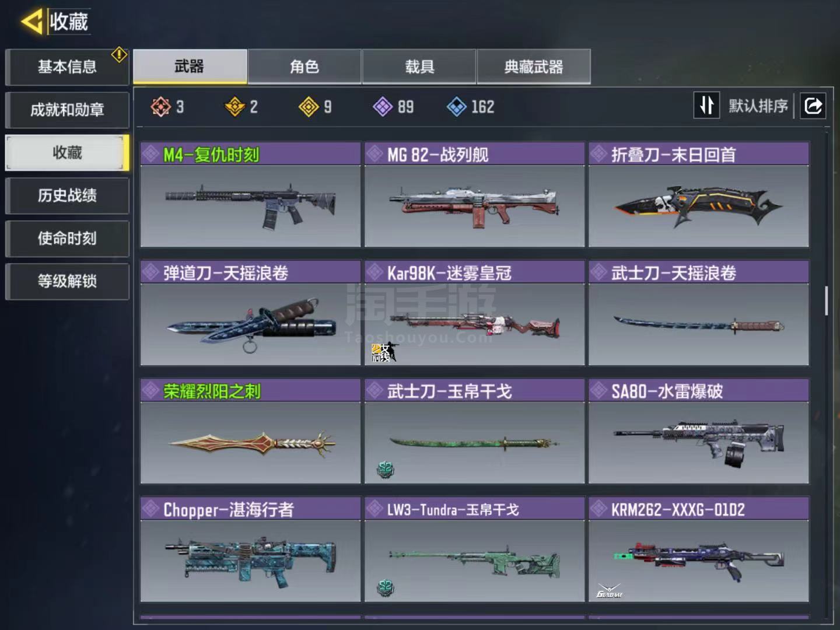Screen dimensions: 840x630
Task: Open 成就和勋章 from the sidebar
Action: pos(67,110)
